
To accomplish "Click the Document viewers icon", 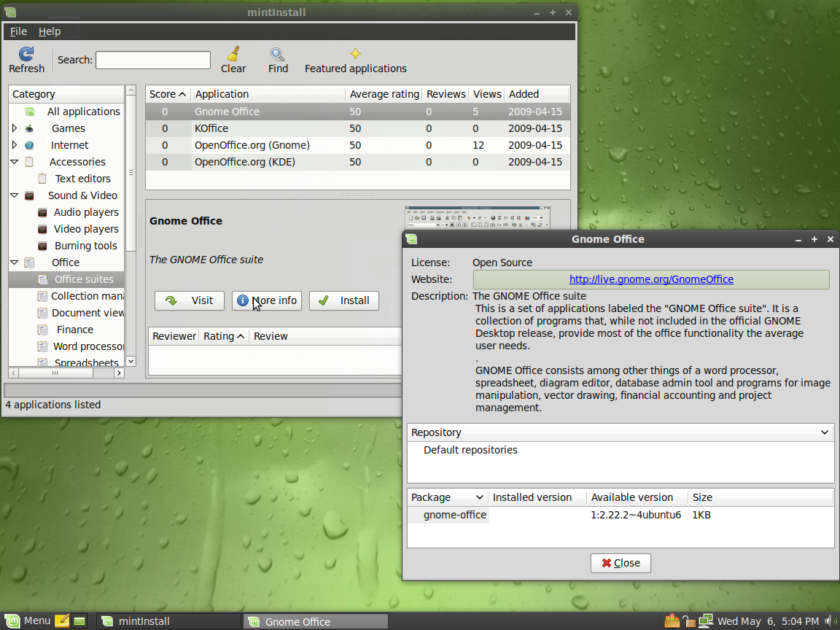I will pos(42,313).
